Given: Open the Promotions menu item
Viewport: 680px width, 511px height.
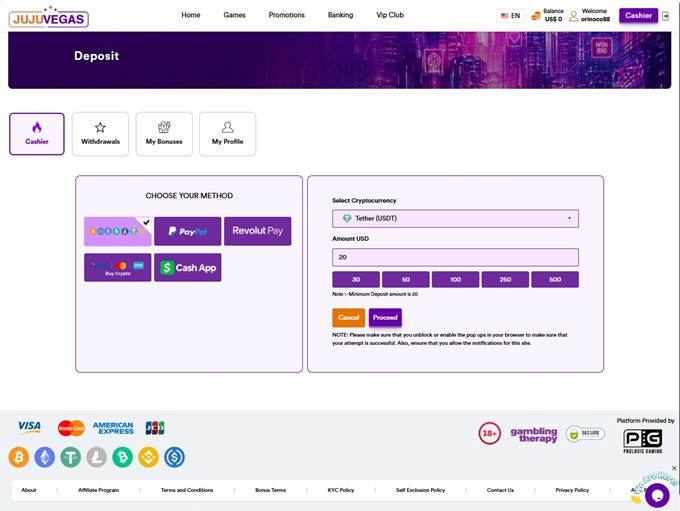Looking at the screenshot, I should tap(287, 15).
